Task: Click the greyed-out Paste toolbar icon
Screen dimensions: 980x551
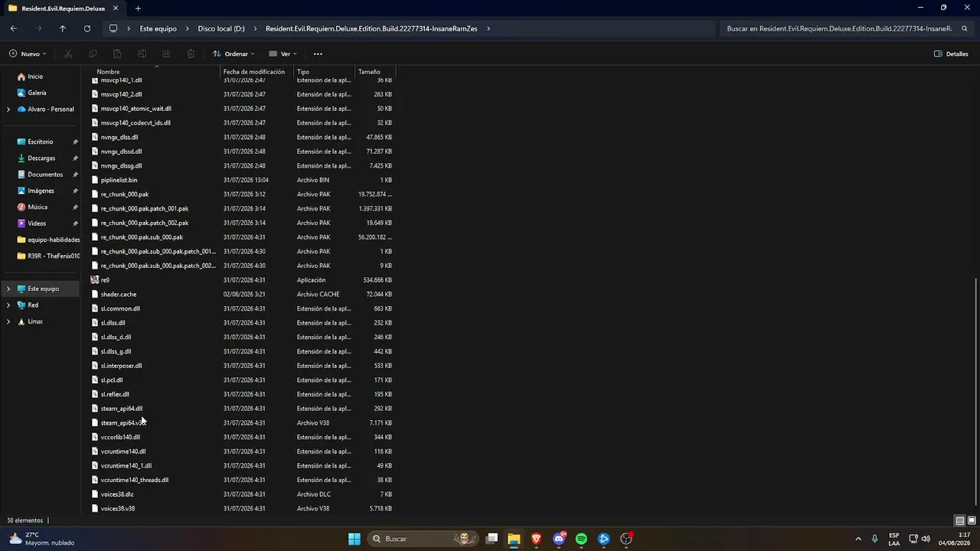Action: 117,54
